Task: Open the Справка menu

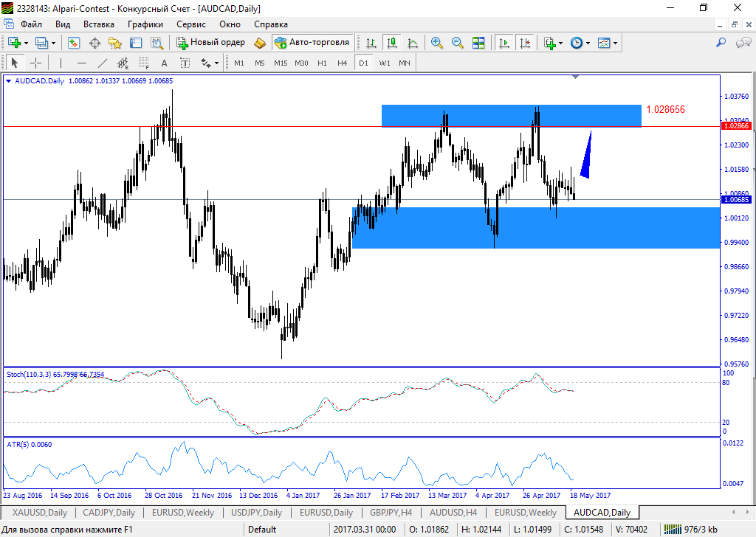Action: tap(271, 24)
